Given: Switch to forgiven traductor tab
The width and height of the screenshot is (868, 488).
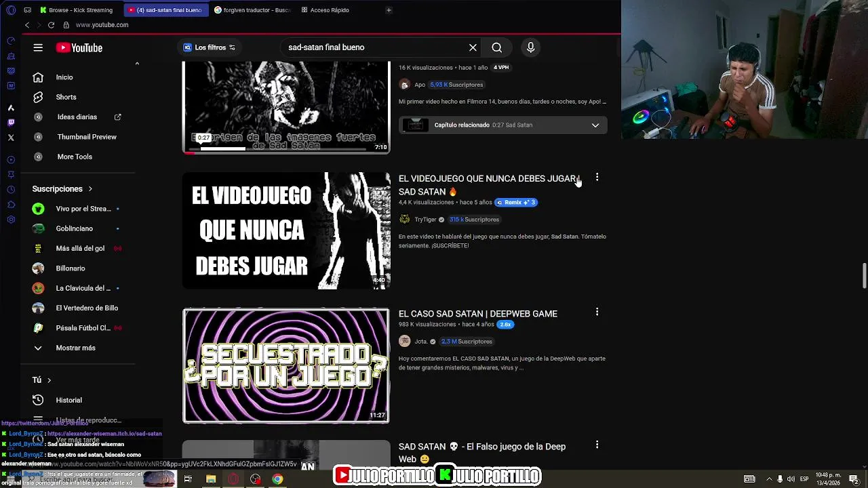Looking at the screenshot, I should tap(252, 10).
